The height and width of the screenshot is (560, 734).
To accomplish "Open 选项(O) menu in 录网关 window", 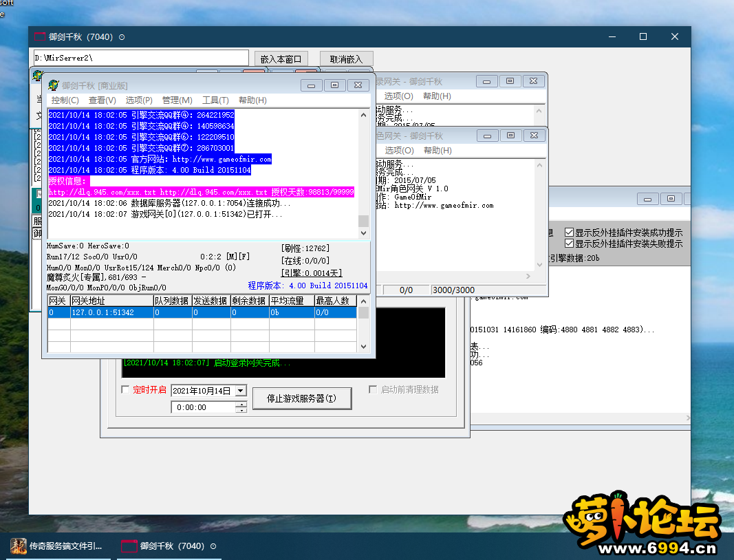I will [x=399, y=96].
